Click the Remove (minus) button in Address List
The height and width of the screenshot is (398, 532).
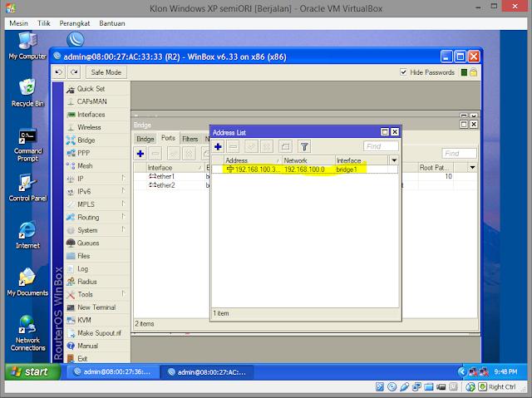pos(234,147)
